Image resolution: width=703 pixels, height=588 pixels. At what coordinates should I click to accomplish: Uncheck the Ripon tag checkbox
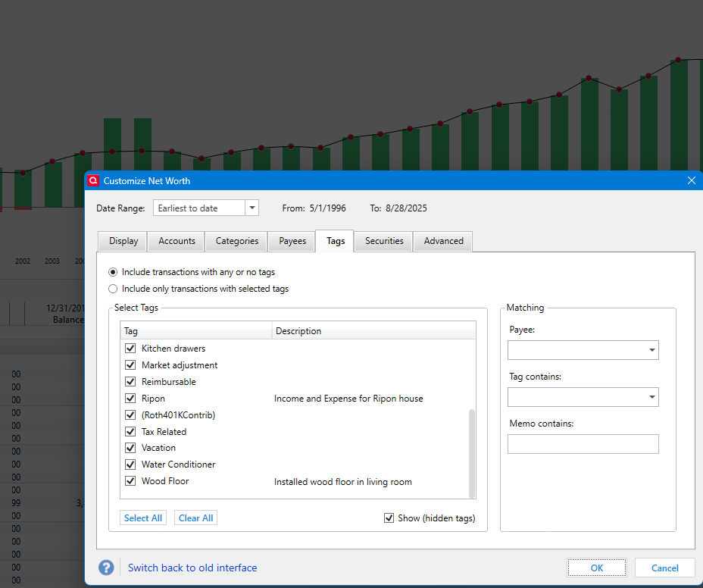130,398
